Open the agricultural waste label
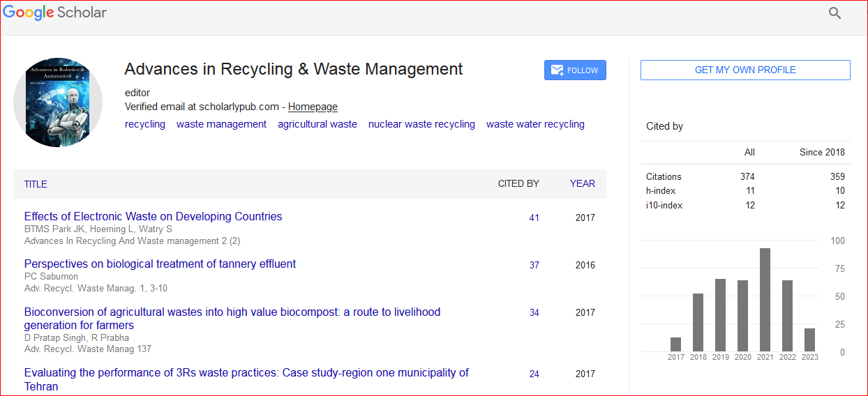 point(317,124)
